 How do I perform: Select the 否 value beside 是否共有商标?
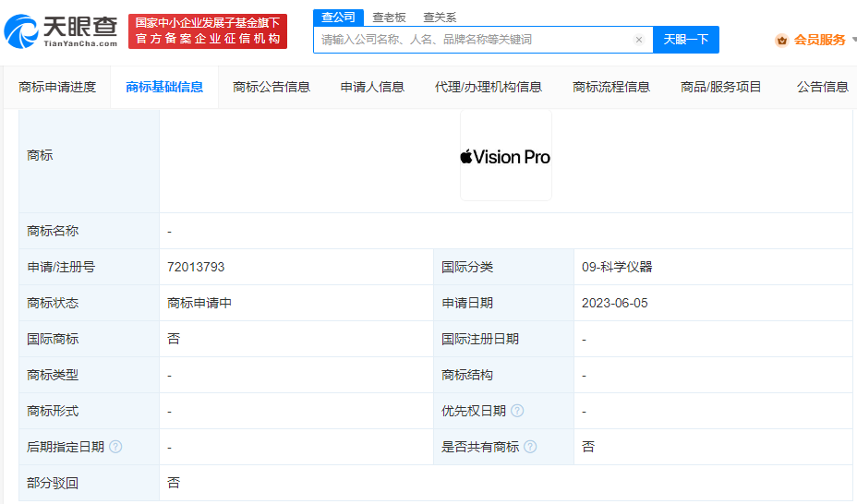point(588,447)
